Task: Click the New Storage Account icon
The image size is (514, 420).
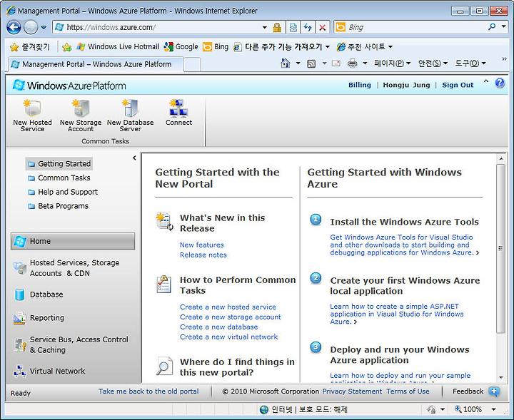Action: pyautogui.click(x=81, y=108)
